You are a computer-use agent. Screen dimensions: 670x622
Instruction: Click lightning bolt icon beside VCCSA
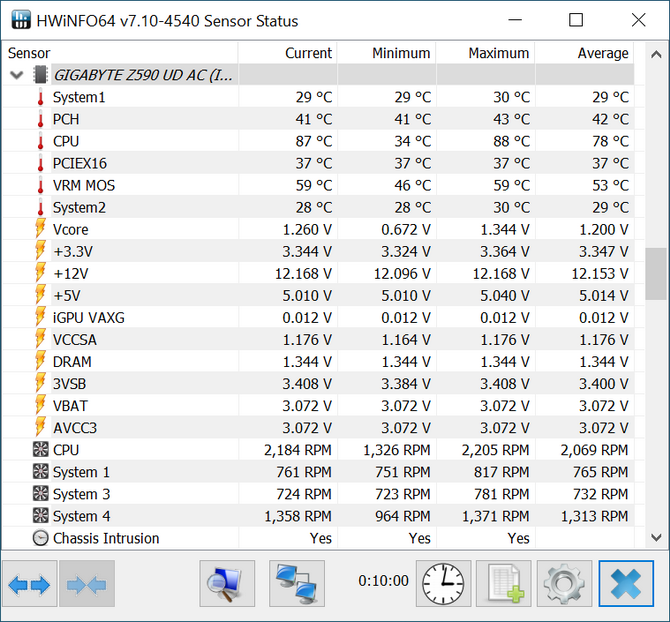[x=40, y=339]
